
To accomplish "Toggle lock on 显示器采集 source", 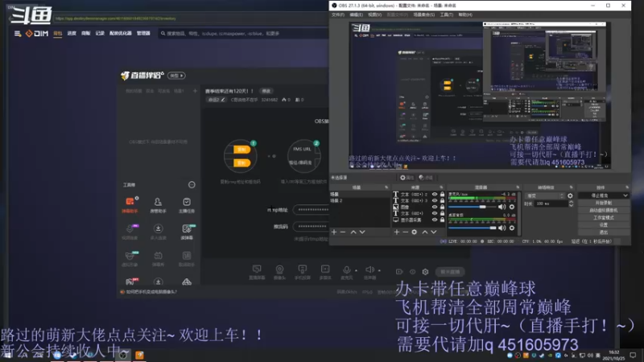I will point(442,220).
